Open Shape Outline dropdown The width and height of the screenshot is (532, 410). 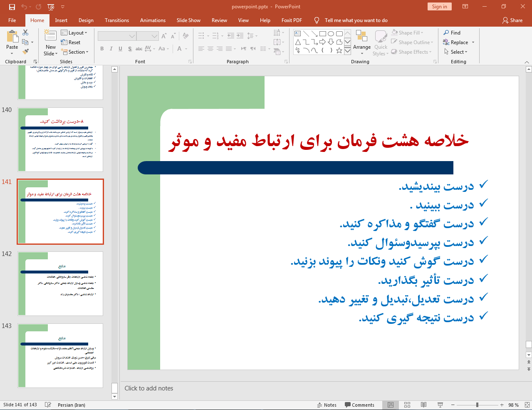click(x=412, y=42)
